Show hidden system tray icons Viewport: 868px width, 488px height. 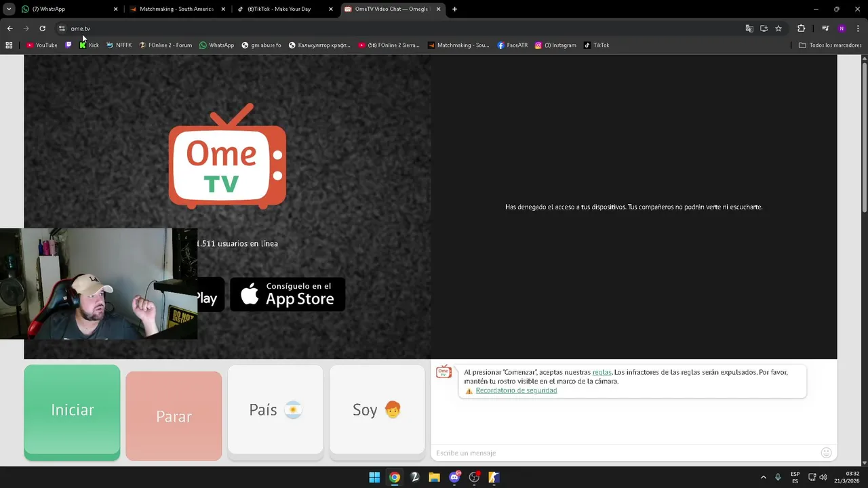(x=763, y=477)
